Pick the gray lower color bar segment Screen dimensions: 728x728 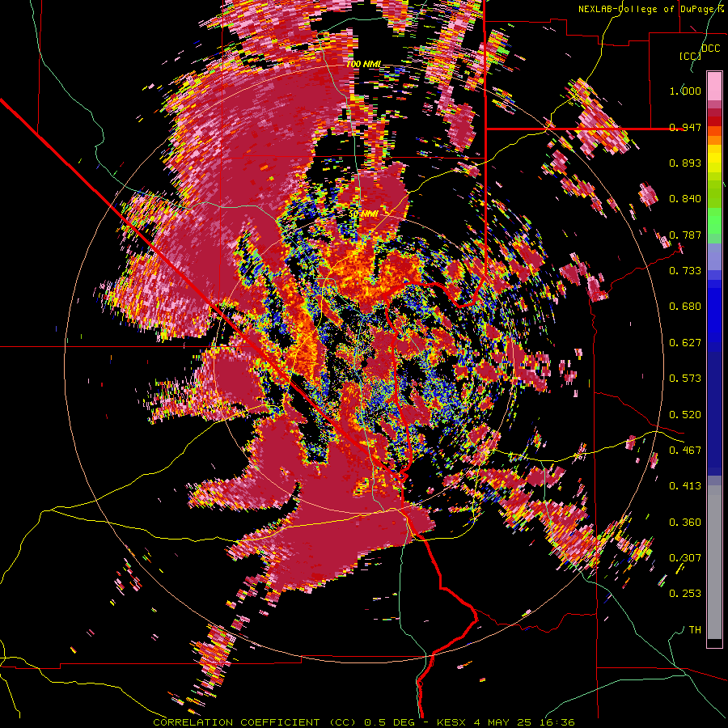click(714, 562)
